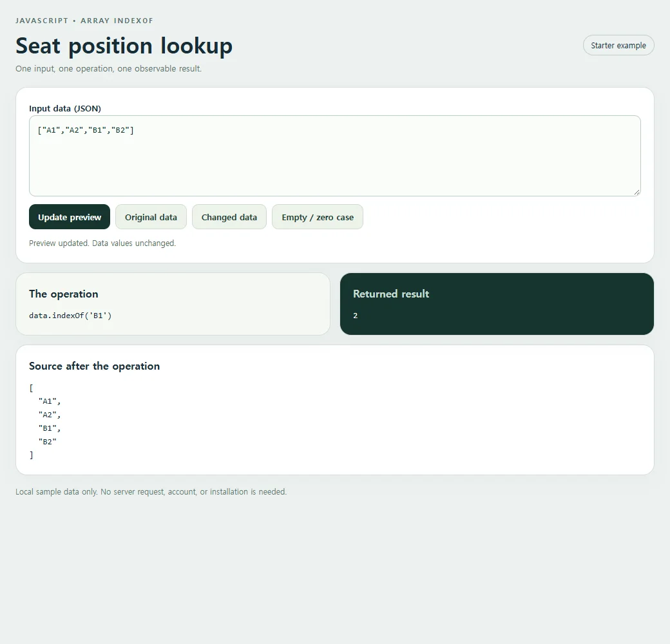
Task: Select the Changed data preset
Action: tap(229, 217)
